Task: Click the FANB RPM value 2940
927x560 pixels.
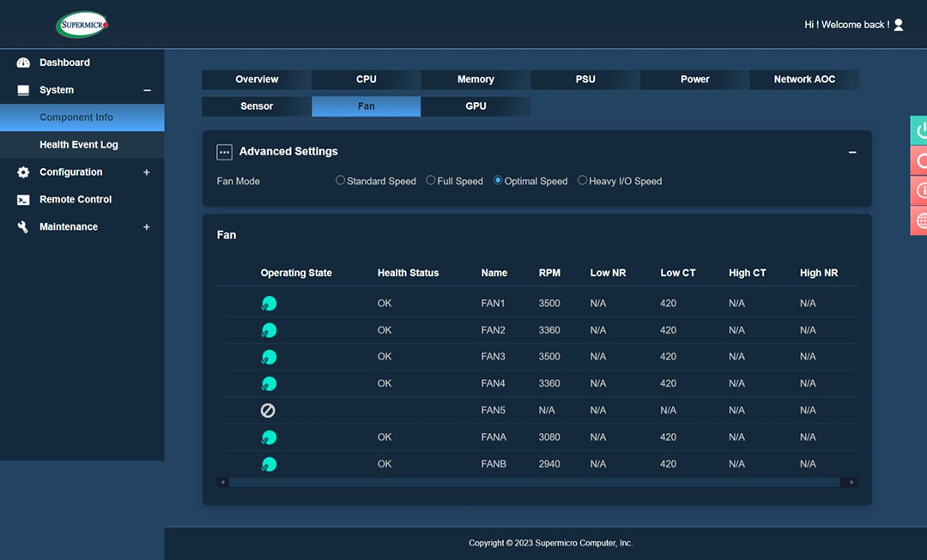Action: point(549,464)
